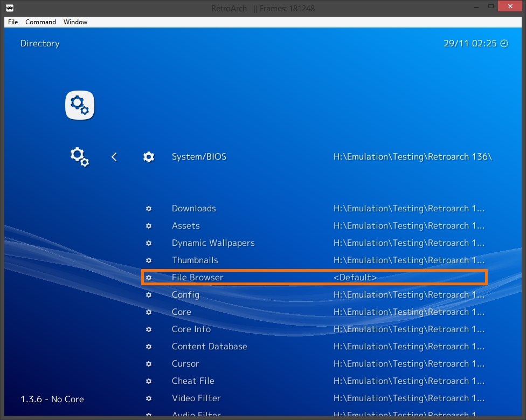Maximize the RetroArch window
Image resolution: width=526 pixels, height=420 pixels.
click(491, 6)
